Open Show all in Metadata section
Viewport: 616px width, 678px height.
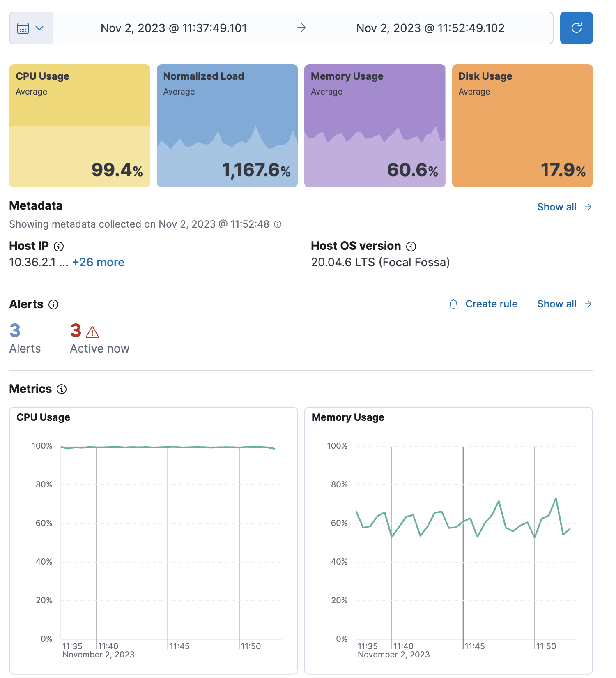[x=564, y=207]
